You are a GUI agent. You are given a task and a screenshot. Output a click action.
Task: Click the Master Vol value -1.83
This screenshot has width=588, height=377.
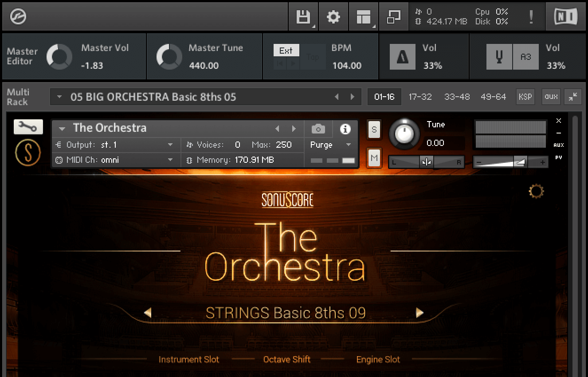(x=92, y=66)
